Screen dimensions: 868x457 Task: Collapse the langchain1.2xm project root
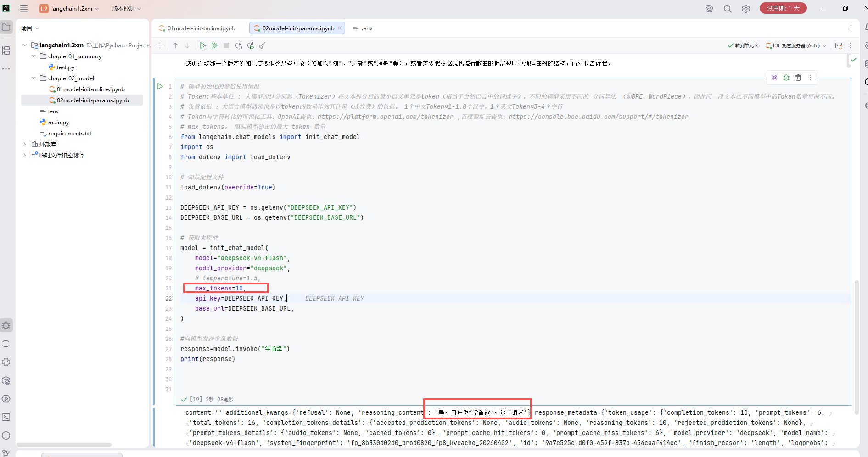click(25, 45)
